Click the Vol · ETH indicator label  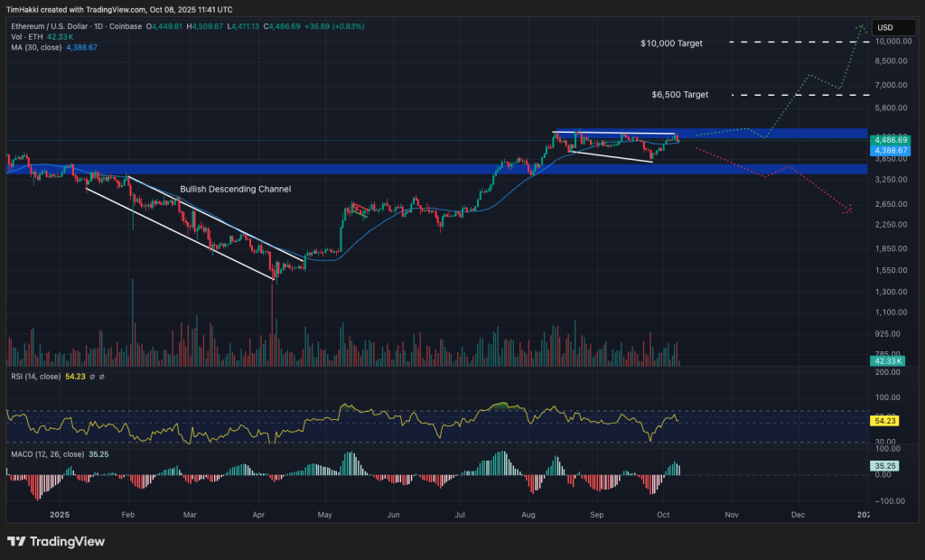(29, 37)
